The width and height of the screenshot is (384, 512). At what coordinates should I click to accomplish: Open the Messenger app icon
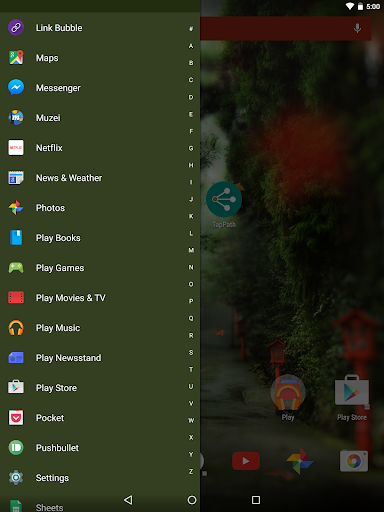coord(16,88)
